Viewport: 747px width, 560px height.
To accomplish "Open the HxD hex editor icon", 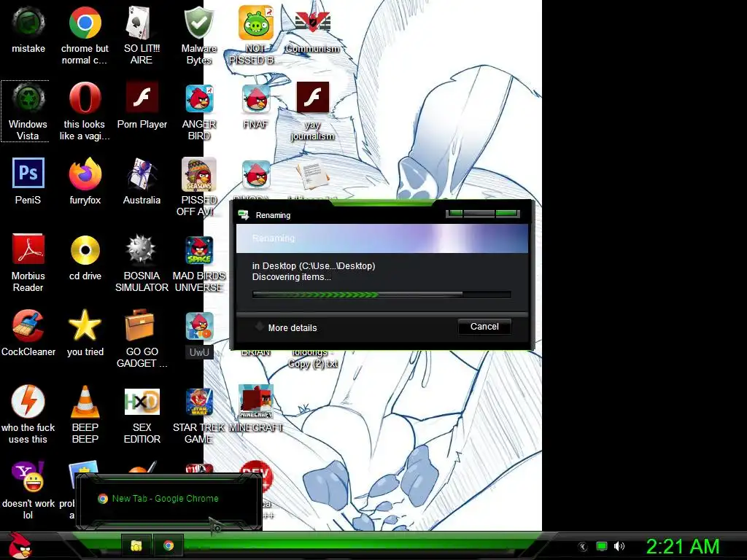I will 142,402.
